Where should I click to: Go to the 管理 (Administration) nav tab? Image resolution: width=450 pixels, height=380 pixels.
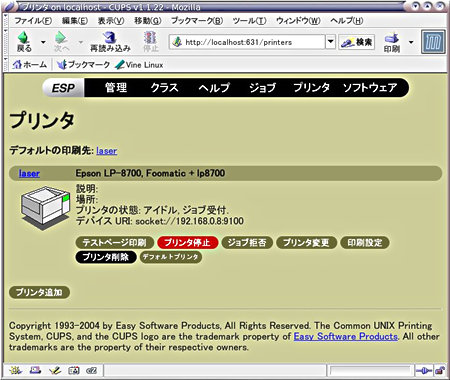point(116,88)
